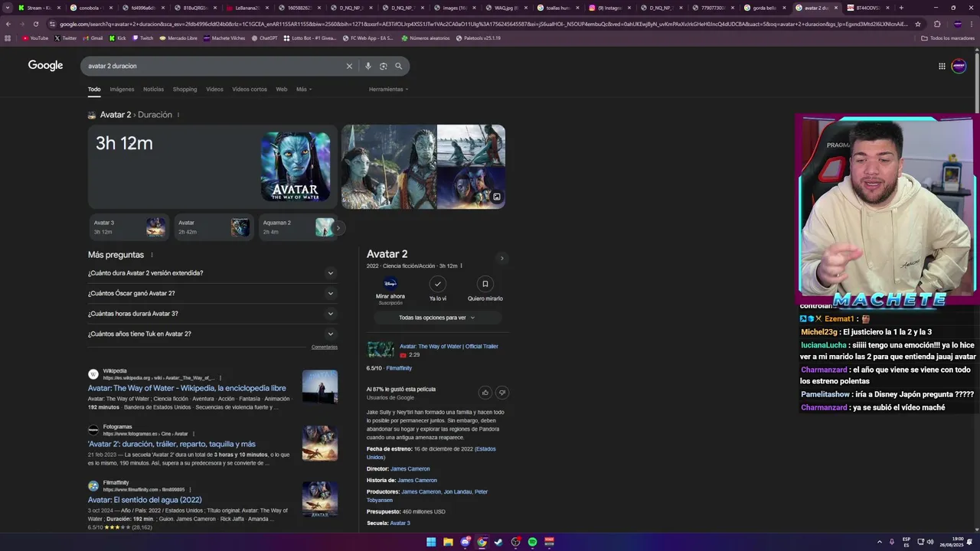The width and height of the screenshot is (980, 551).
Task: Open the browser extensions puzzle icon
Action: 937,24
